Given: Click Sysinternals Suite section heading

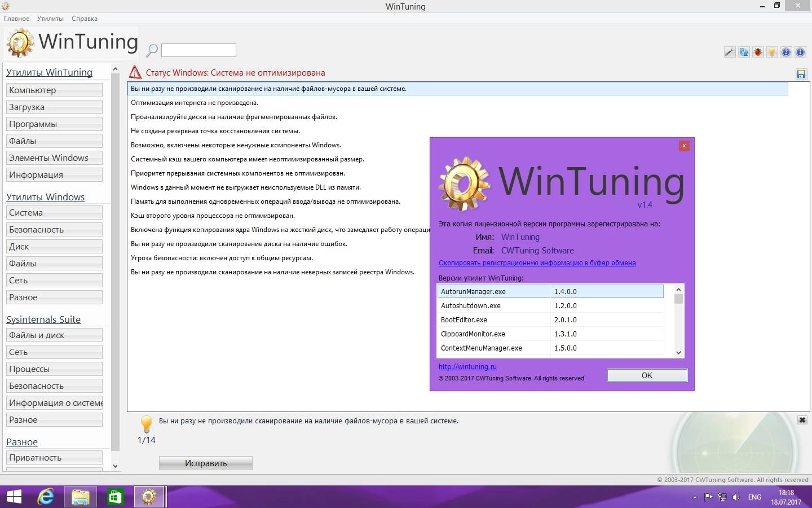Looking at the screenshot, I should point(43,319).
